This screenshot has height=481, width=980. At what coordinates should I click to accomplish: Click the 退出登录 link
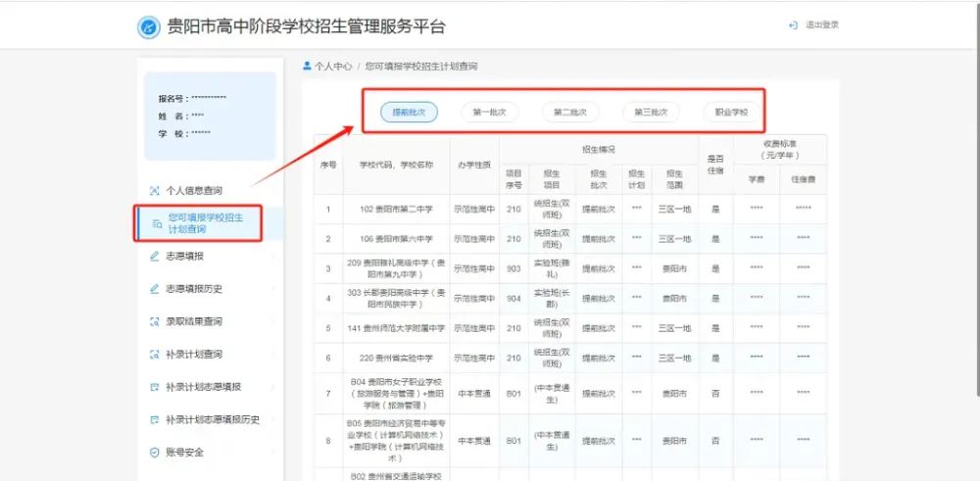pyautogui.click(x=821, y=25)
